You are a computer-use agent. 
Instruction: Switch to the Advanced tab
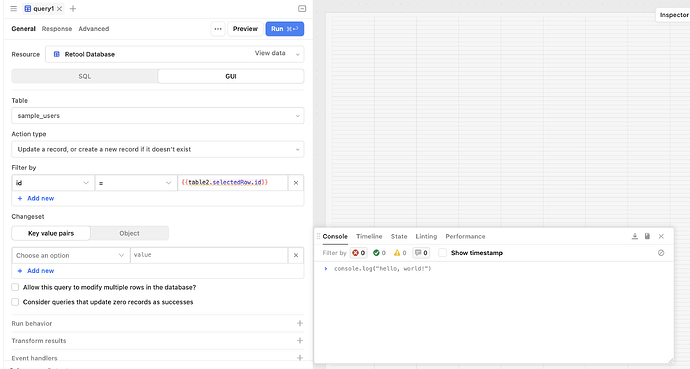[94, 29]
